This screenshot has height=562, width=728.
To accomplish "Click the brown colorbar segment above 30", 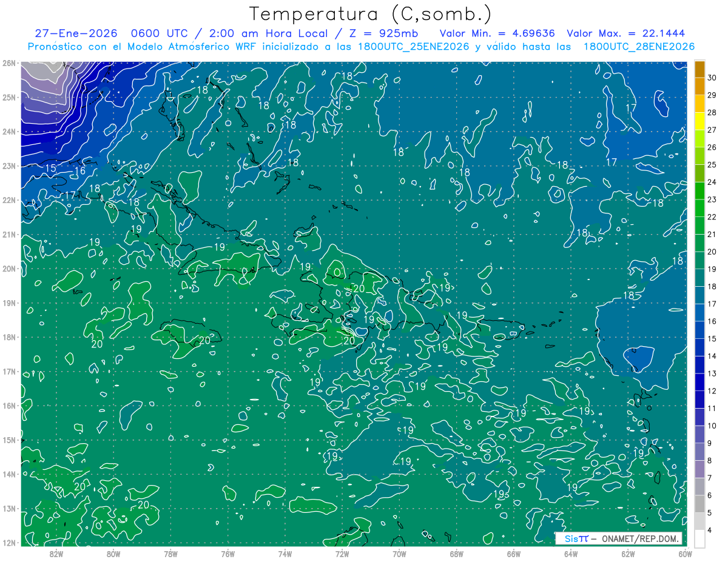I will 699,69.
